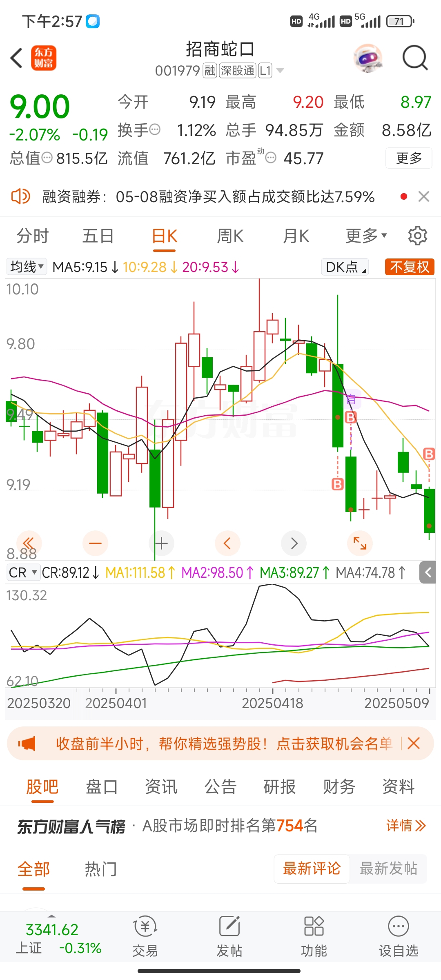The width and height of the screenshot is (441, 980).
Task: Tap the orange megaphone banner icon
Action: coord(27,744)
